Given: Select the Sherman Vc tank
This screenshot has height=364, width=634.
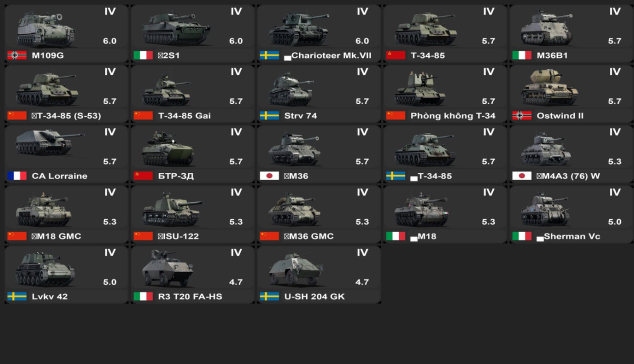Looking at the screenshot, I should (571, 214).
